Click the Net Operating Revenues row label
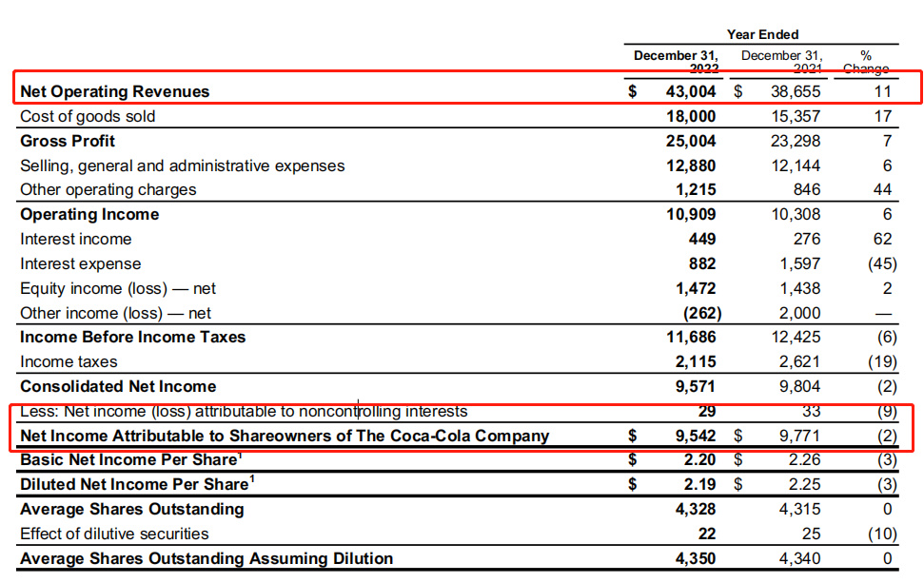The image size is (924, 583). 115,92
